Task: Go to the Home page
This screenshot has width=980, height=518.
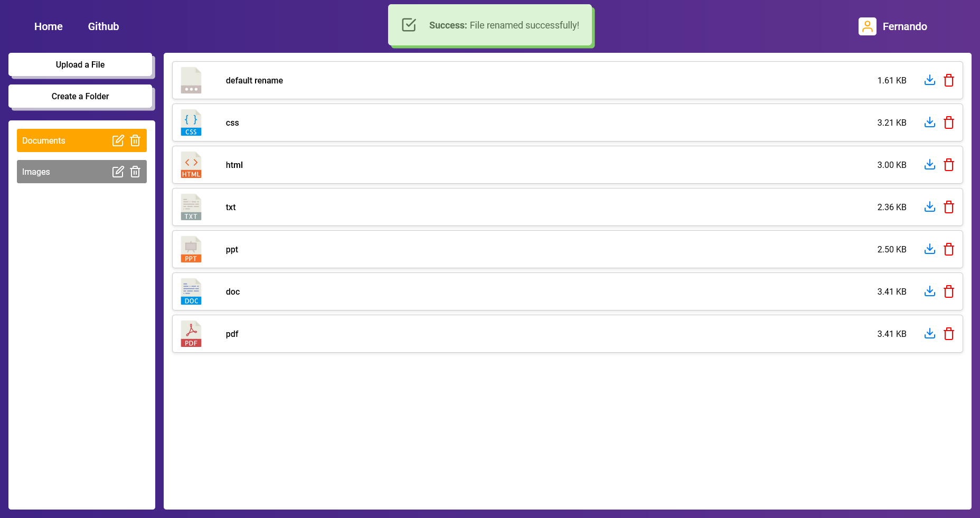Action: tap(49, 26)
